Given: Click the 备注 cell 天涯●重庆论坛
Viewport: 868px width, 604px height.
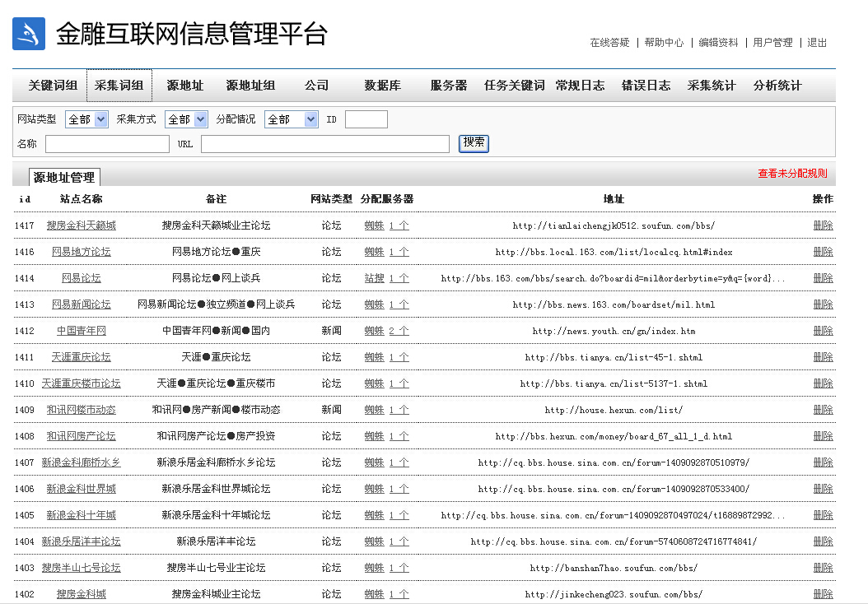Looking at the screenshot, I should [217, 357].
